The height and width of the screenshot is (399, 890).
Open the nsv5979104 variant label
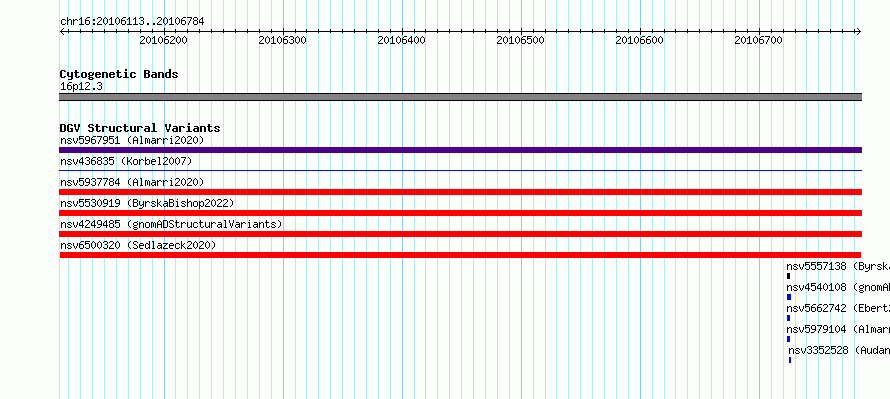point(838,329)
